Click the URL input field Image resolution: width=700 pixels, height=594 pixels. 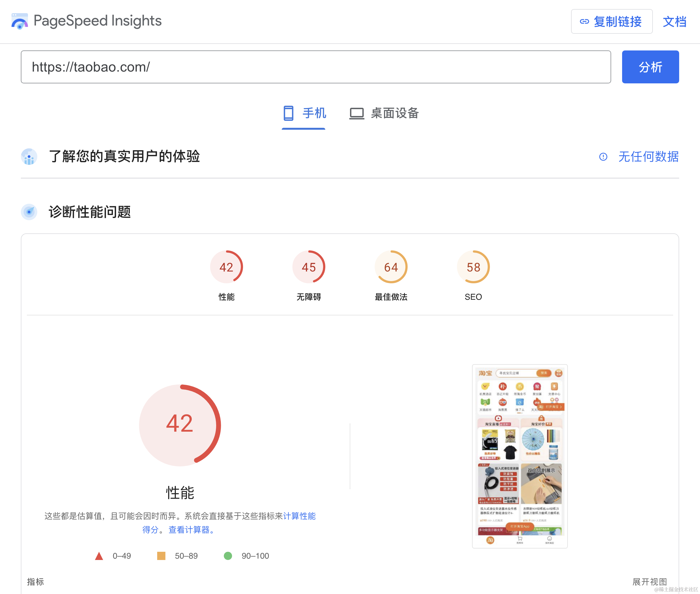315,67
